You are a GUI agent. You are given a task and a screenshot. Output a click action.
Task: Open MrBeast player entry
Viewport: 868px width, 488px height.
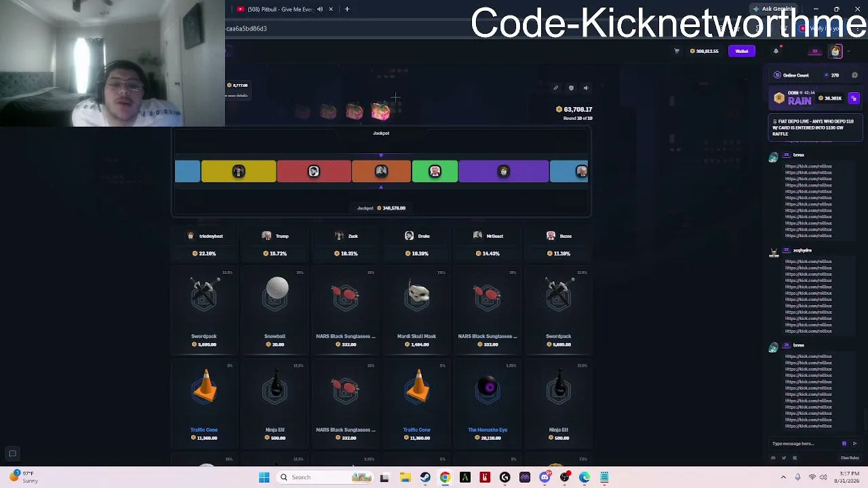(488, 236)
